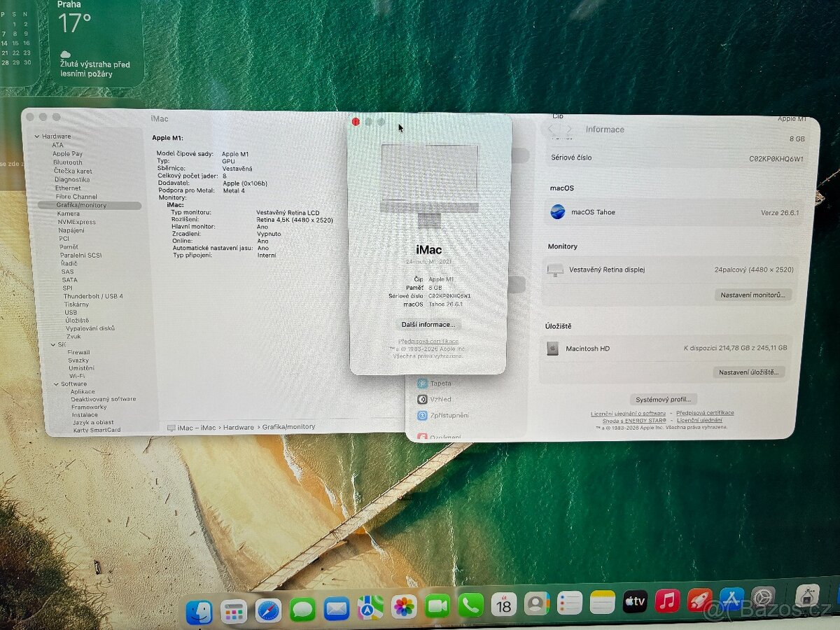The height and width of the screenshot is (630, 840).
Task: Click the Macintosh HD drive icon
Action: click(553, 349)
